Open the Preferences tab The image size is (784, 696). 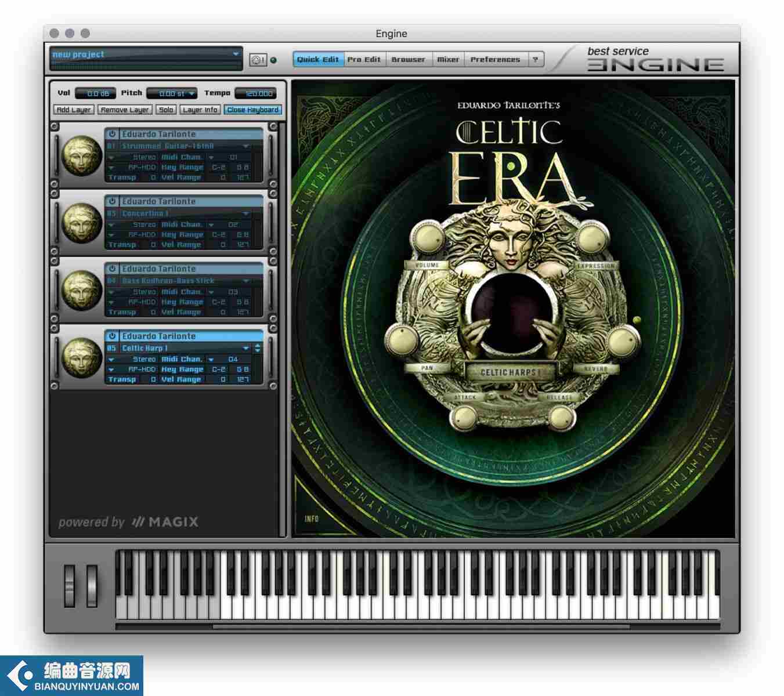pos(496,59)
